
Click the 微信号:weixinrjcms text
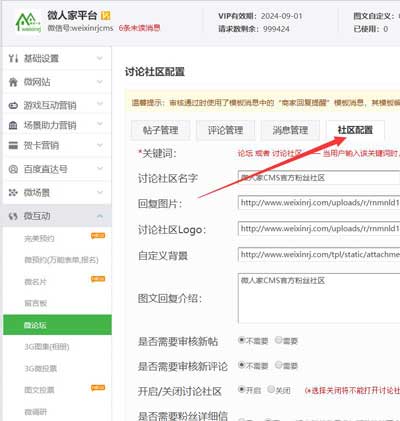tap(80, 28)
